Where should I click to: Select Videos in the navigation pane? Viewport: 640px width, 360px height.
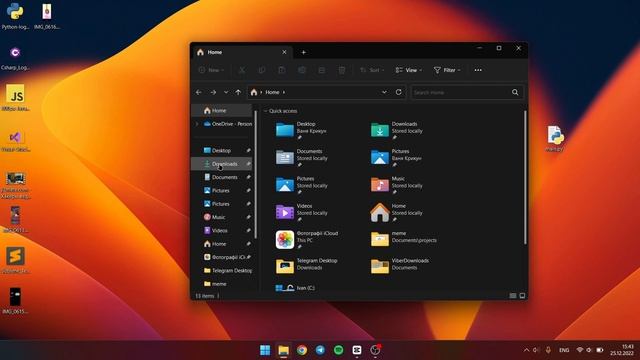(x=222, y=230)
